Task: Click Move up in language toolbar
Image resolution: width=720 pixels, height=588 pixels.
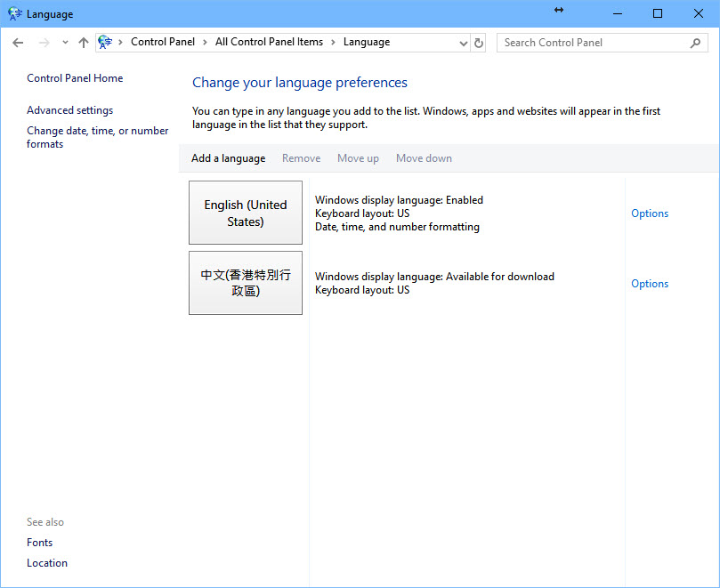Action: point(358,158)
